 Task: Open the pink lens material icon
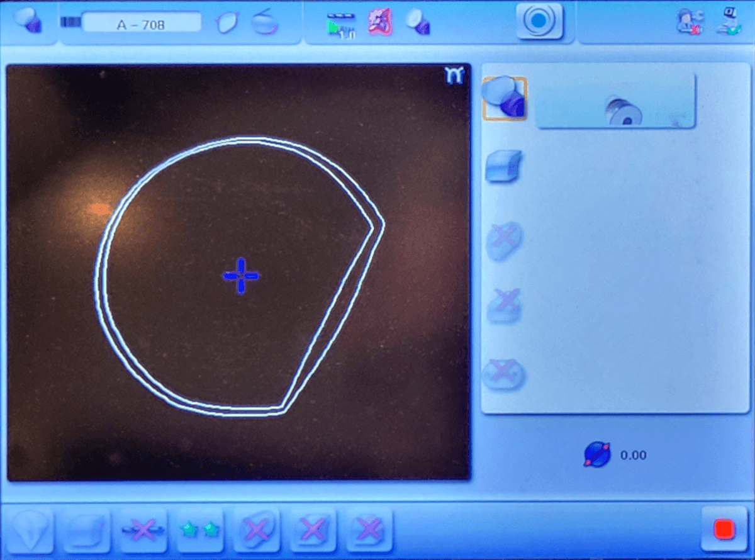[379, 23]
